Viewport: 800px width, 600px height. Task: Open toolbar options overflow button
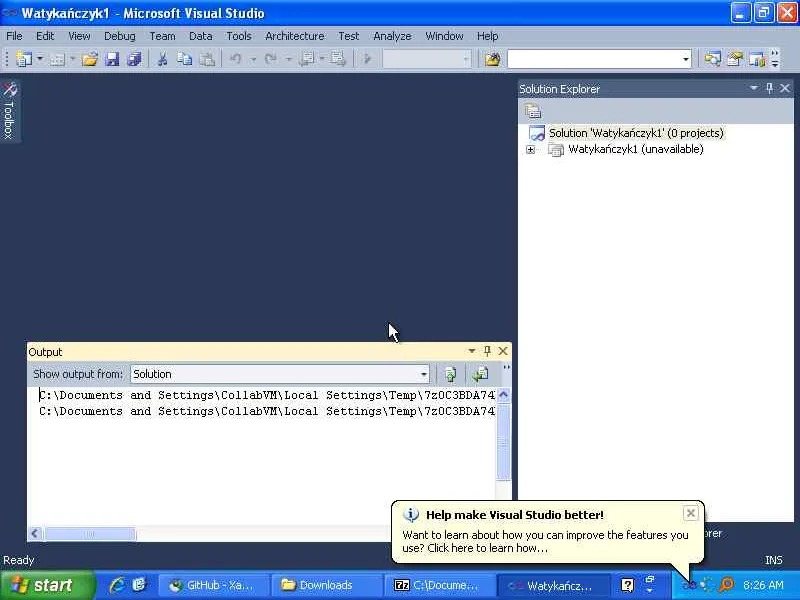[776, 59]
